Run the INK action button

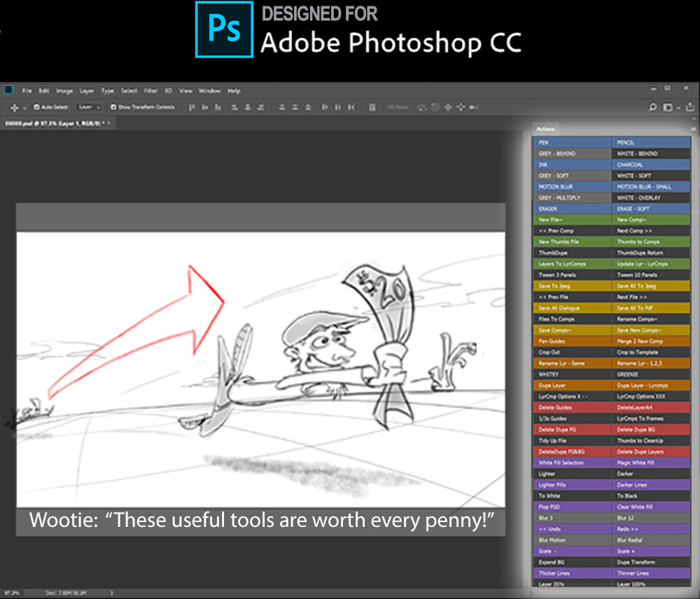click(573, 164)
